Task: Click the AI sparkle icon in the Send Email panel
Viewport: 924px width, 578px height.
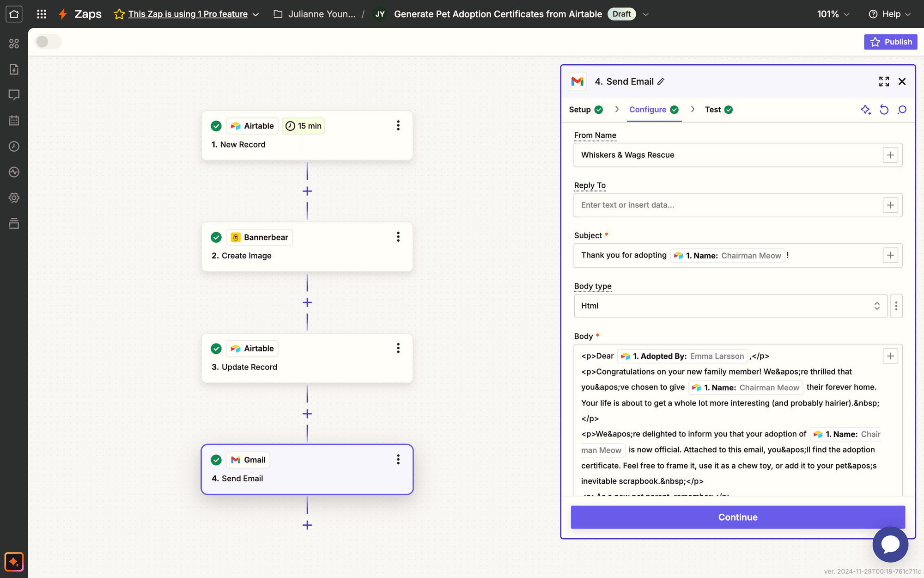Action: tap(866, 110)
